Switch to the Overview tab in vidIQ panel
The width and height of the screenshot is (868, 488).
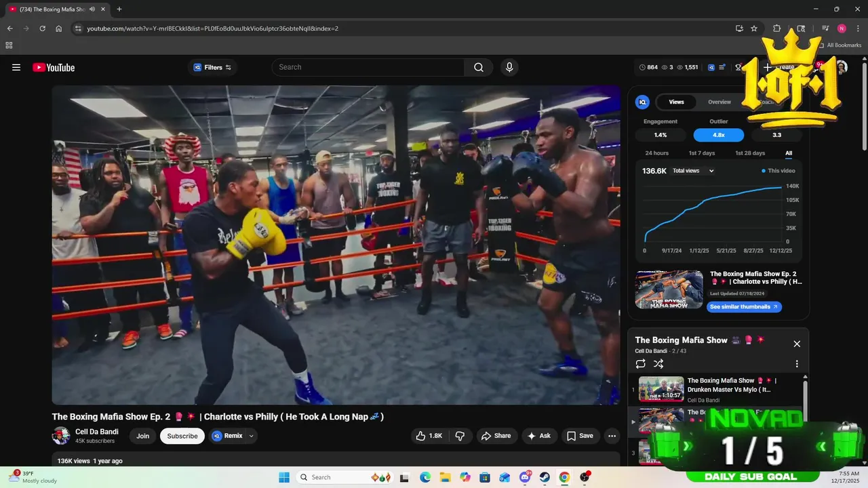pyautogui.click(x=719, y=102)
